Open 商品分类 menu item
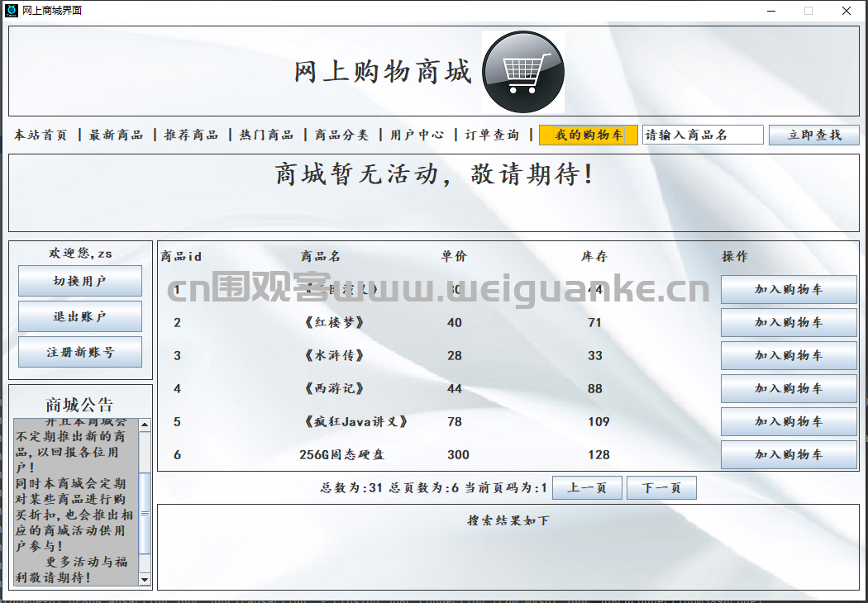The height and width of the screenshot is (603, 868). pos(342,135)
